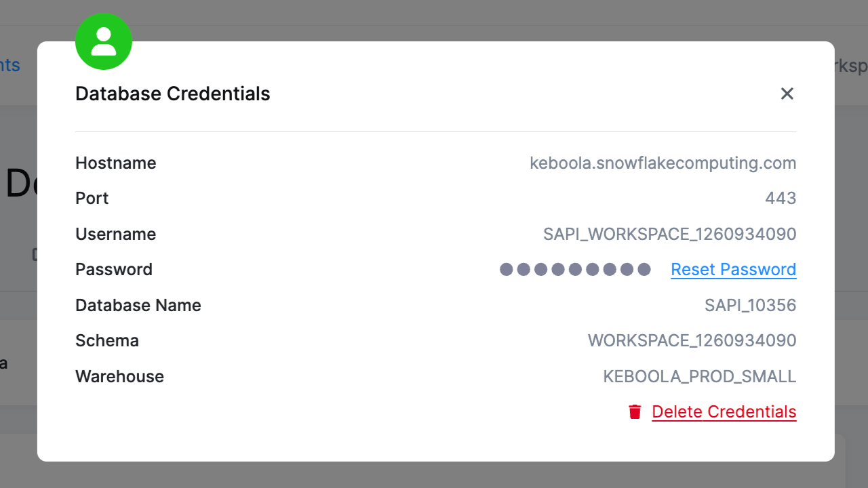
Task: Click the trash icon beside Delete Credentials
Action: click(x=635, y=411)
